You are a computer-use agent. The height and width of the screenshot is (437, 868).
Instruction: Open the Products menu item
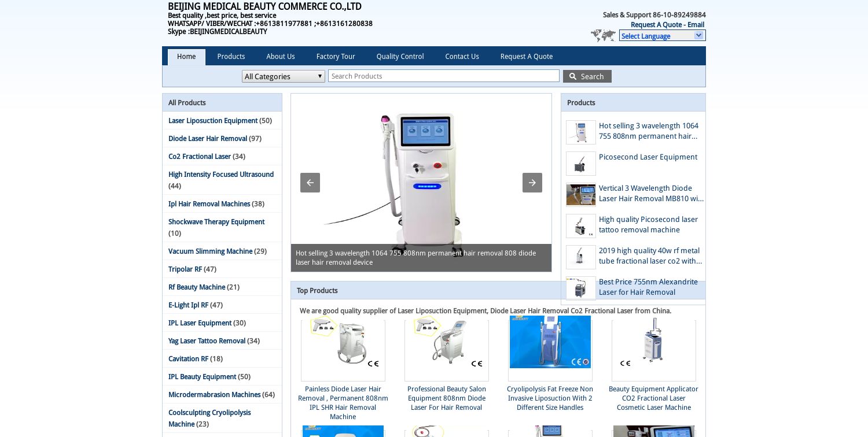(x=231, y=57)
